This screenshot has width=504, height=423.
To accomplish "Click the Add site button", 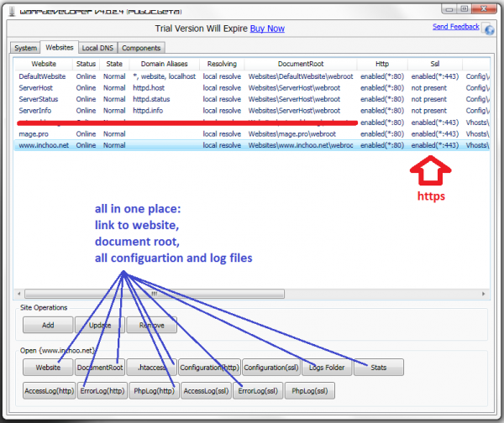I will [x=48, y=325].
